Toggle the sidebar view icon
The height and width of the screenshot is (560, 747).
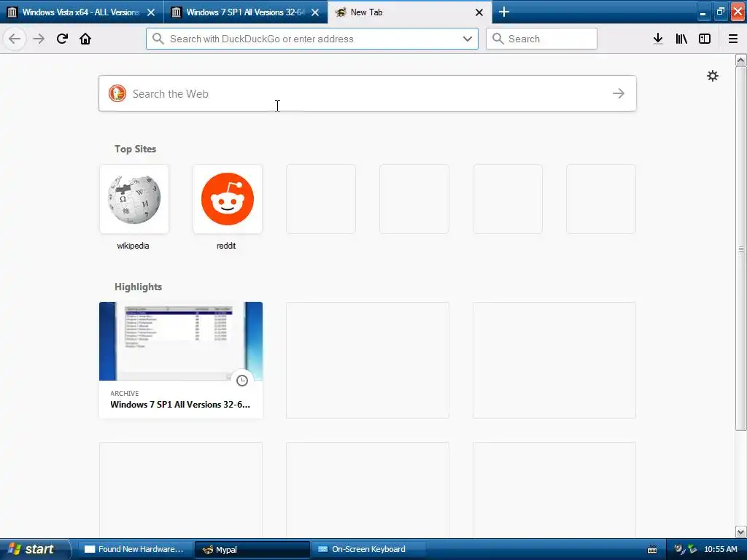click(x=705, y=39)
